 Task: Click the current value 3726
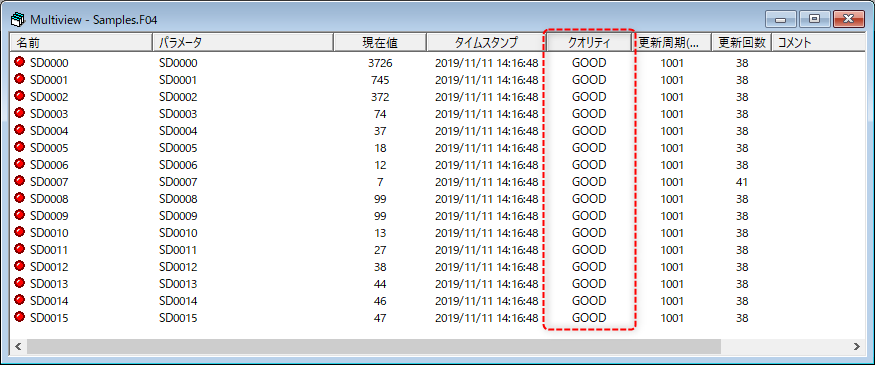click(x=380, y=63)
